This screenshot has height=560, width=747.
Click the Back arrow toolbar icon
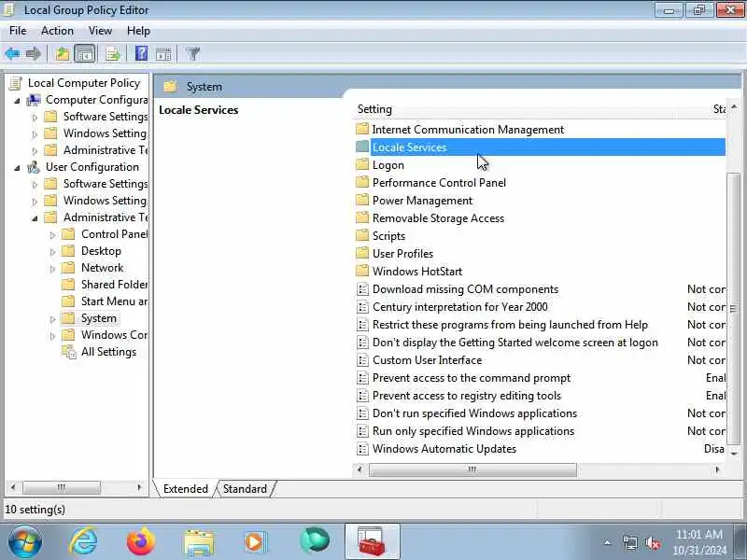(13, 54)
